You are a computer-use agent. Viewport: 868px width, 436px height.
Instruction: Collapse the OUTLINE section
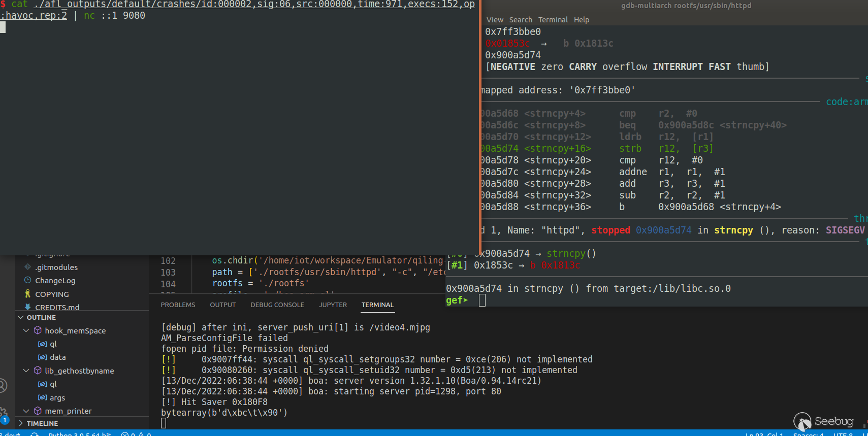[x=21, y=317]
